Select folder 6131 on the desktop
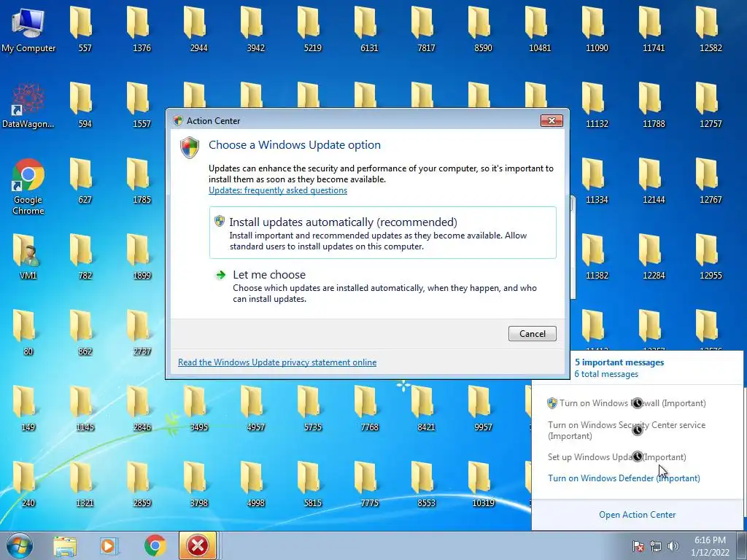Image resolution: width=747 pixels, height=560 pixels. 369,29
